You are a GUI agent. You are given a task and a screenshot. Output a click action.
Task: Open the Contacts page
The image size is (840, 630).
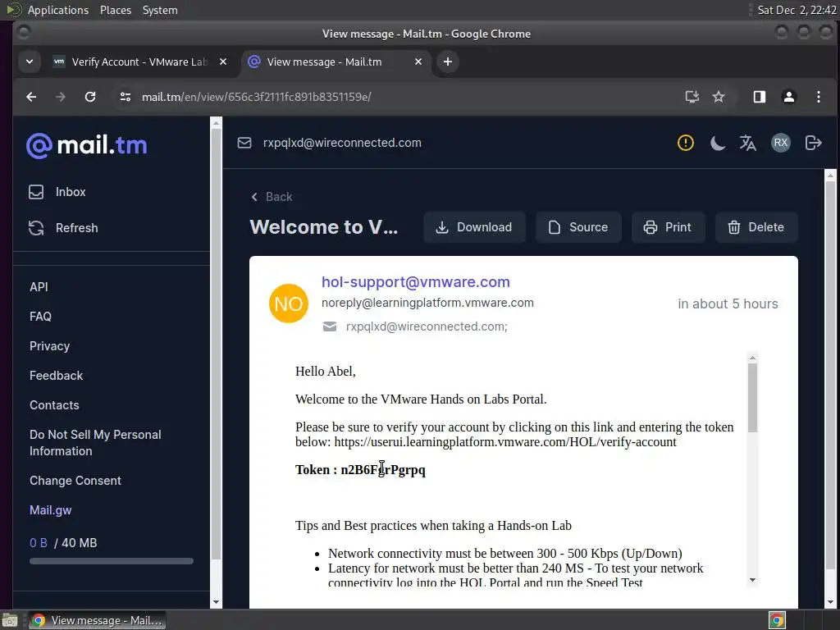(x=54, y=405)
